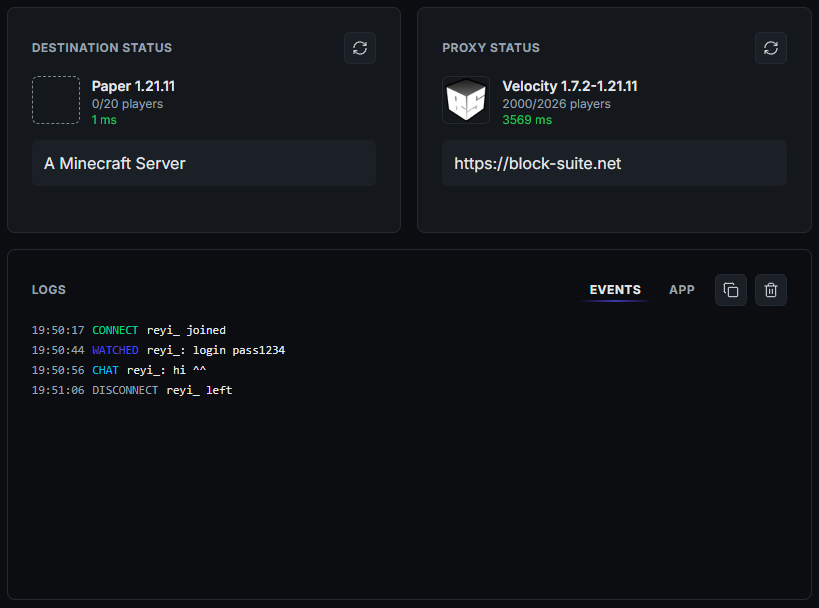Click the https://block-suite.net MOTD text
Viewport: 819px width, 608px height.
[x=537, y=163]
